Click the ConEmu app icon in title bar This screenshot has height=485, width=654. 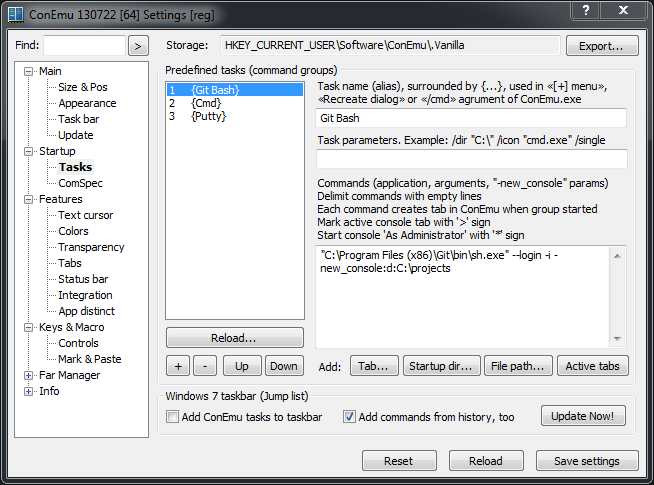(x=16, y=14)
